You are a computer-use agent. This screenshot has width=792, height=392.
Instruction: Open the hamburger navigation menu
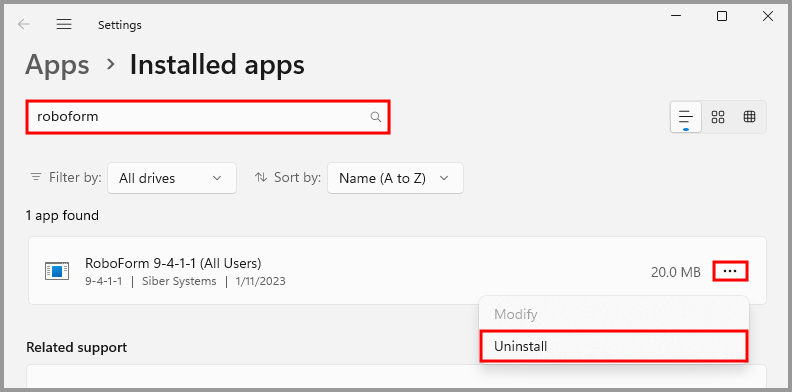coord(64,24)
